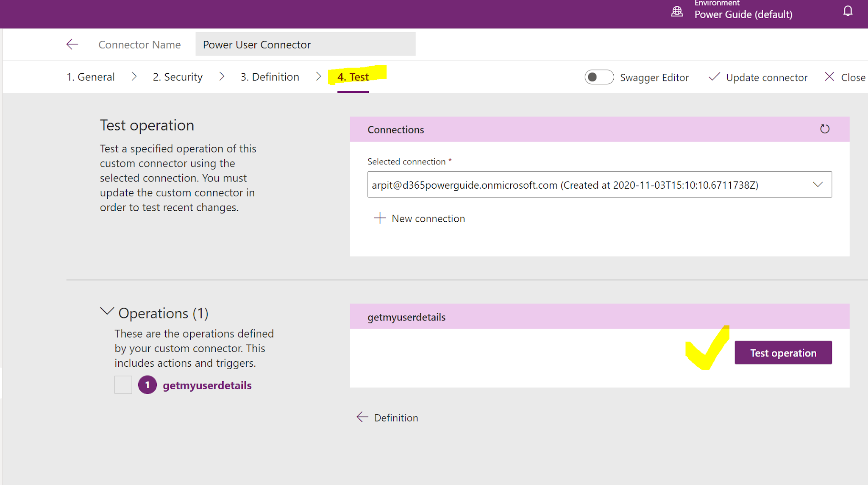Click the Connector Name input field
Viewport: 868px width, 485px height.
[x=305, y=45]
